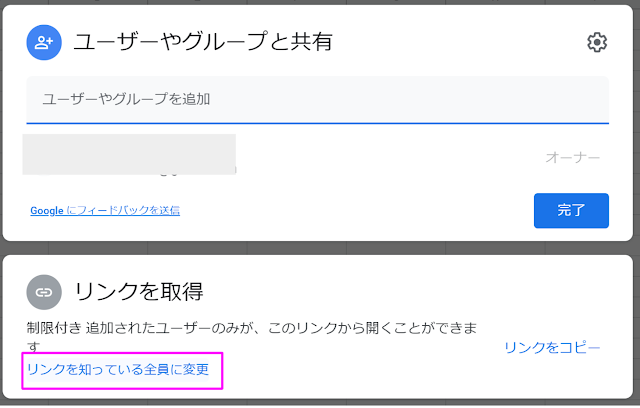Click the オーナー role label
Image resolution: width=640 pixels, height=408 pixels.
pos(573,157)
